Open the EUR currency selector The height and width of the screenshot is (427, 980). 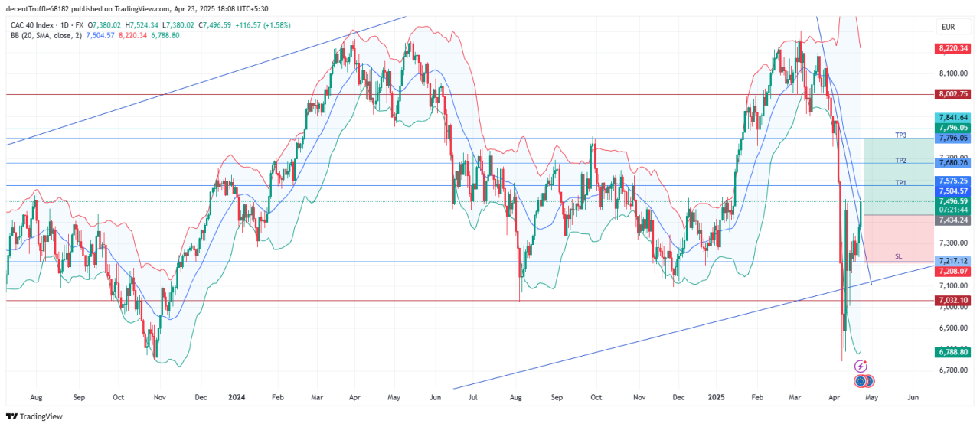[947, 27]
